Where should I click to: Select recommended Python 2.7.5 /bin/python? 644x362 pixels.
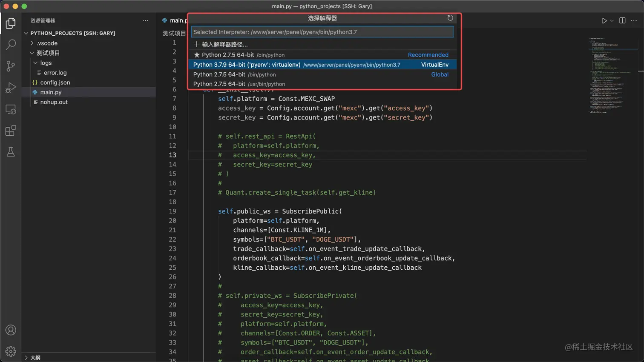(x=322, y=55)
